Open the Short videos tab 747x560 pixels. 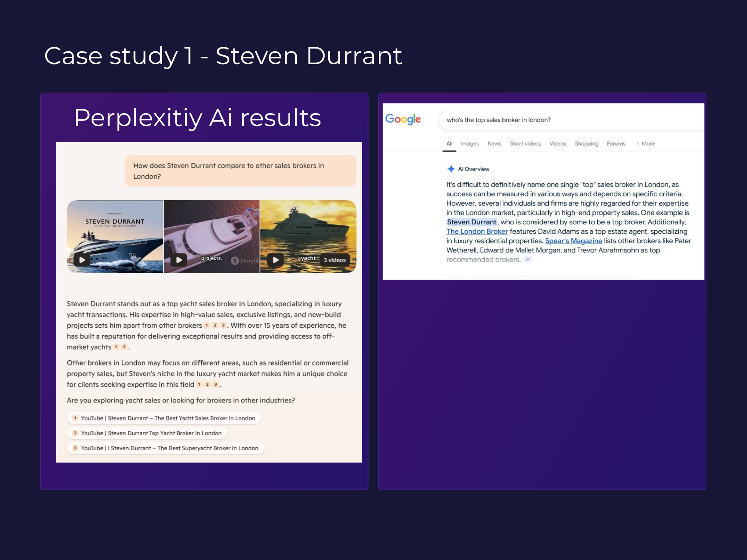pyautogui.click(x=525, y=144)
